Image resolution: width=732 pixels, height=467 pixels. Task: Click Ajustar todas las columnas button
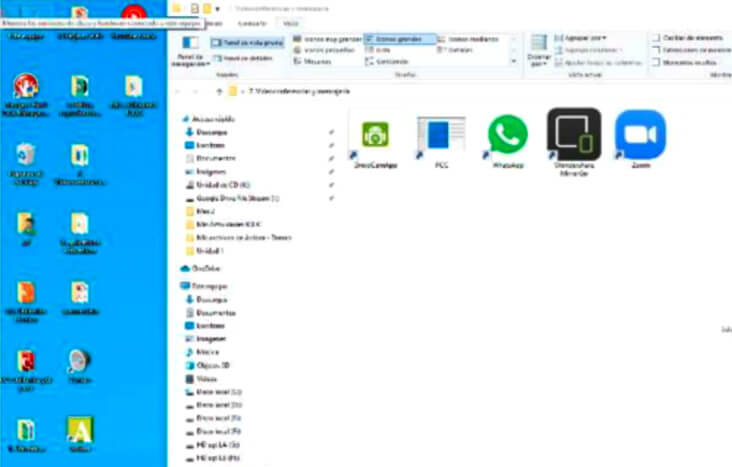598,62
